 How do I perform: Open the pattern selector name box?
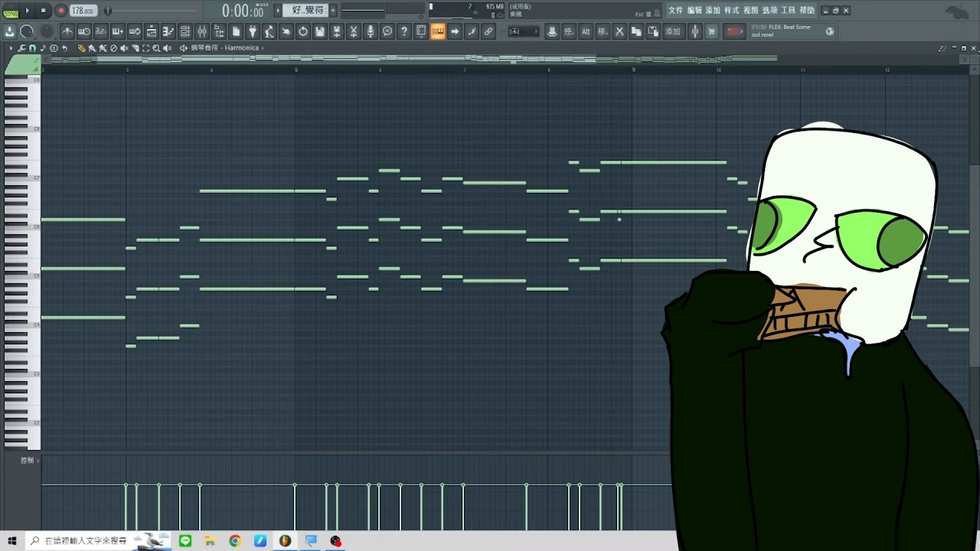pos(307,11)
